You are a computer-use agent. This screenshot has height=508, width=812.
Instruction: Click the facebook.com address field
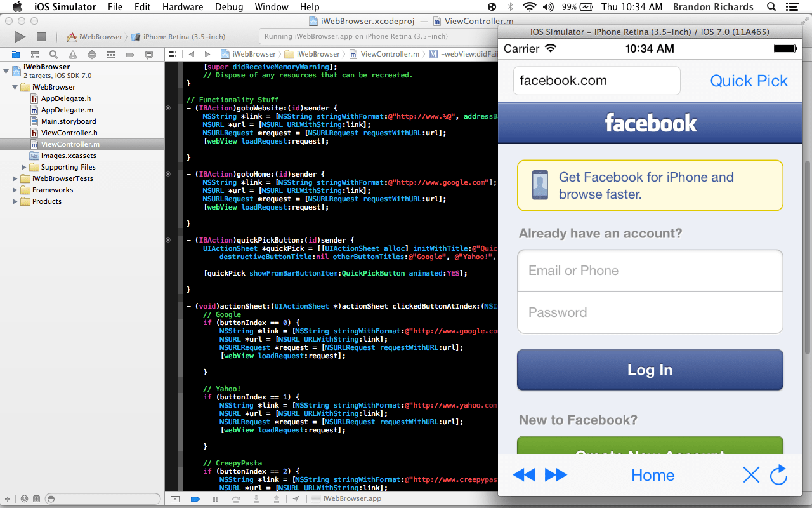(x=597, y=81)
